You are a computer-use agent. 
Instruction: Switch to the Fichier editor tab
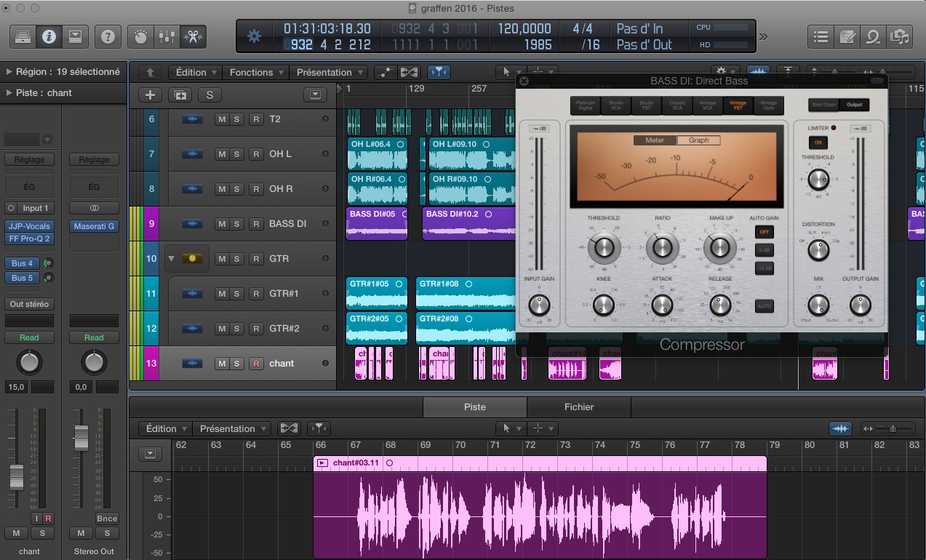point(579,407)
